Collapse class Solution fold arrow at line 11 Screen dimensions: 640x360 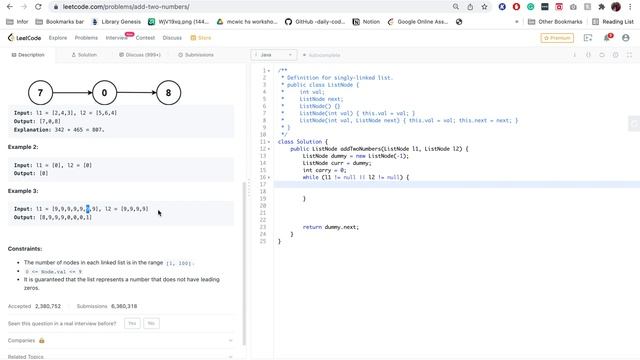coord(269,142)
